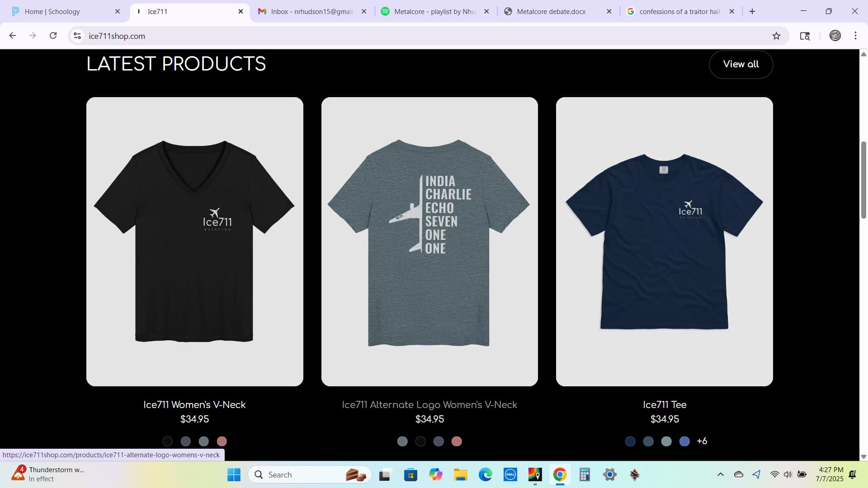View site information icon in address bar
Image resolution: width=868 pixels, height=488 pixels.
pyautogui.click(x=77, y=36)
